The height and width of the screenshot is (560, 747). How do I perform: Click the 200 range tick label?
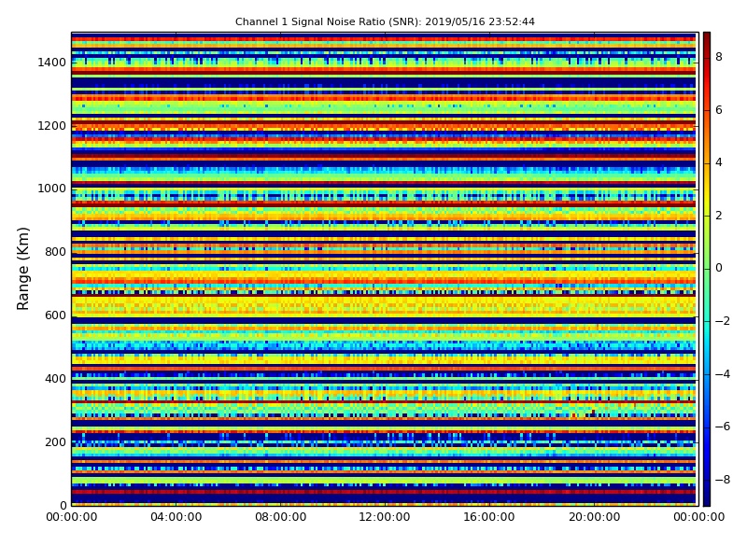[x=55, y=441]
